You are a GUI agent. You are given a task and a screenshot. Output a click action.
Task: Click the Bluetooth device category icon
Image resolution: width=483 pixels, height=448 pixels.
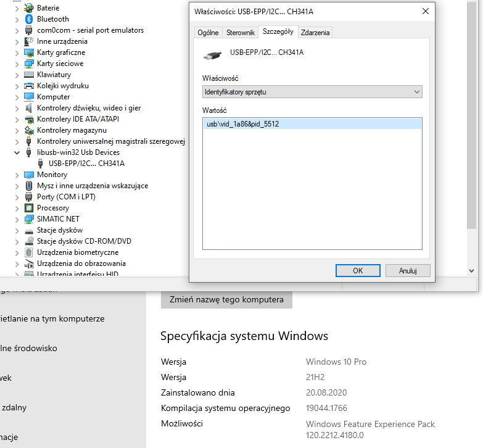pos(28,19)
